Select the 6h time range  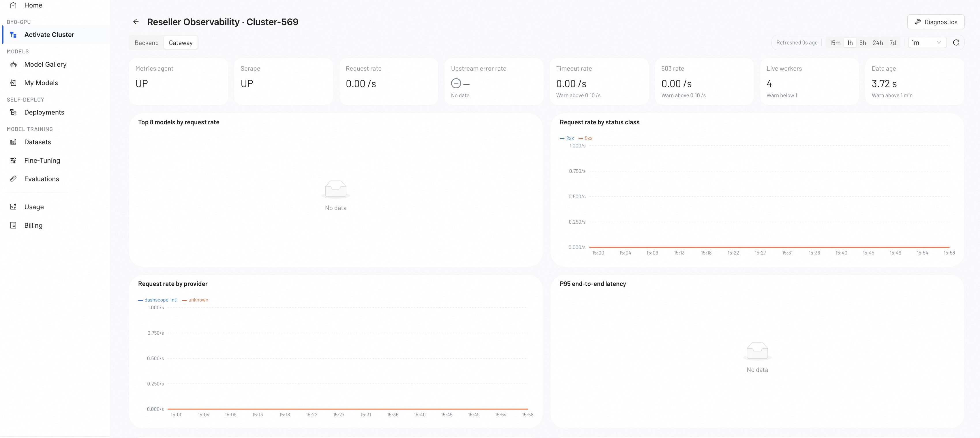pos(862,43)
